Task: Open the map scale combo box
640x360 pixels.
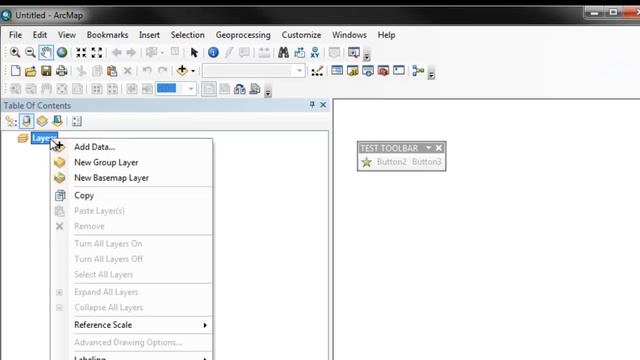Action: coord(254,71)
